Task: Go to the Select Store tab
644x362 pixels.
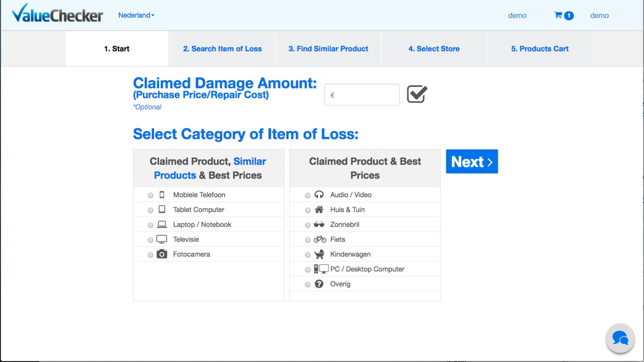Action: [434, 49]
